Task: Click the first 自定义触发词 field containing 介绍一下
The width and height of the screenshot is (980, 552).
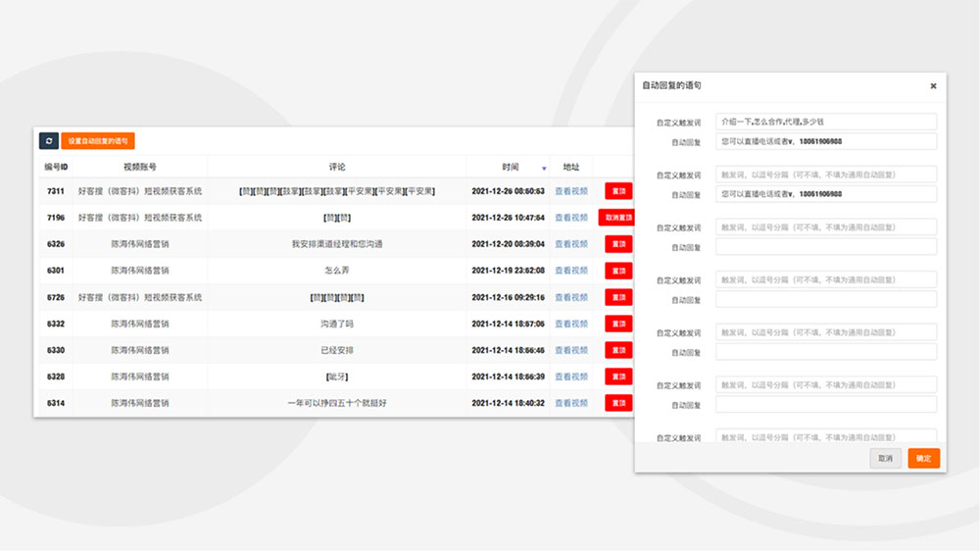Action: coord(825,122)
